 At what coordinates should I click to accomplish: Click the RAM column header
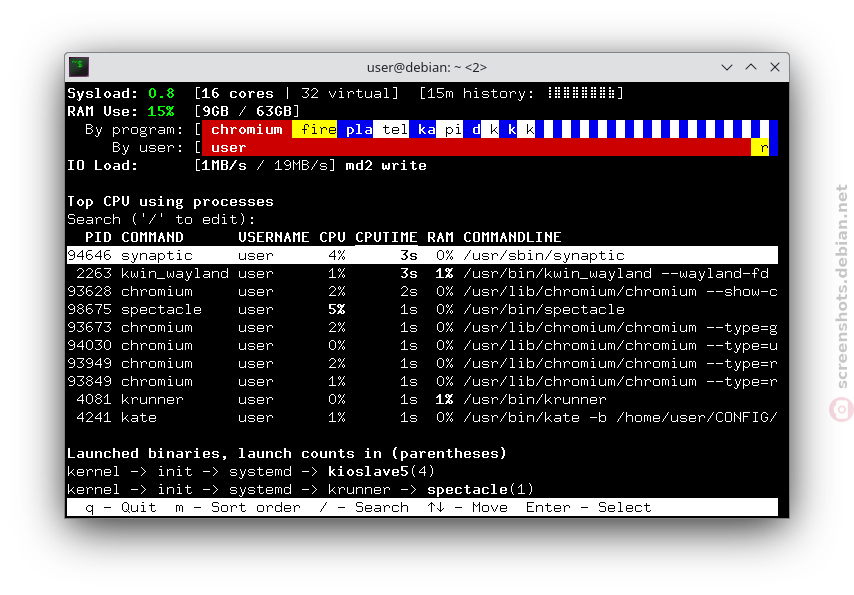tap(441, 237)
